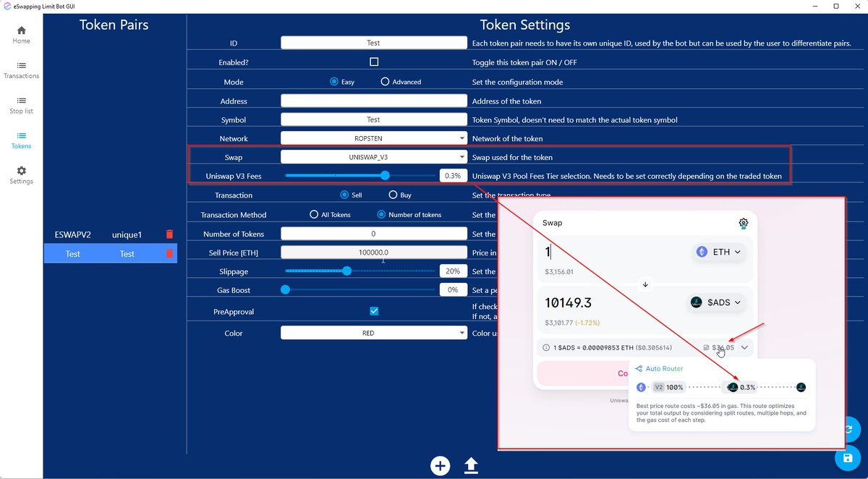Click the ID input field
Image resolution: width=868 pixels, height=479 pixels.
374,43
